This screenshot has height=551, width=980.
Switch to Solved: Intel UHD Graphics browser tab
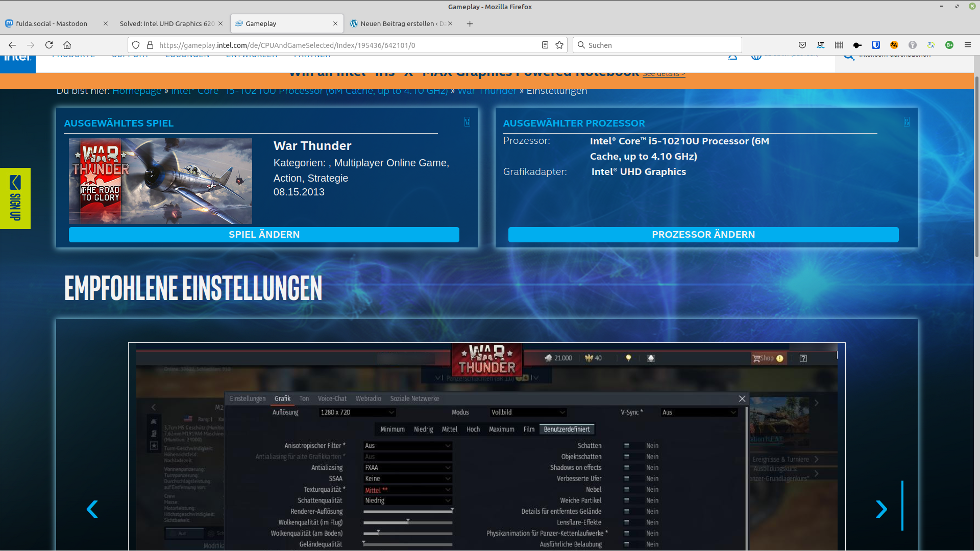pyautogui.click(x=171, y=23)
